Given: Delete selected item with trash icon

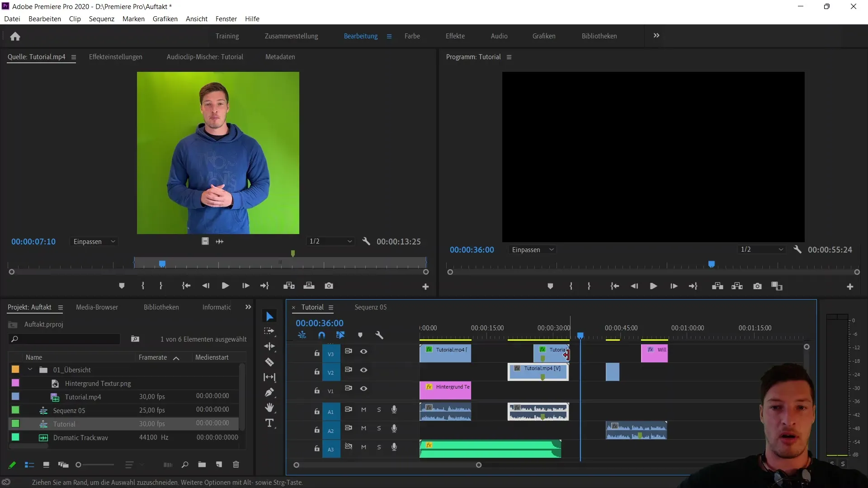Looking at the screenshot, I should coord(236,465).
